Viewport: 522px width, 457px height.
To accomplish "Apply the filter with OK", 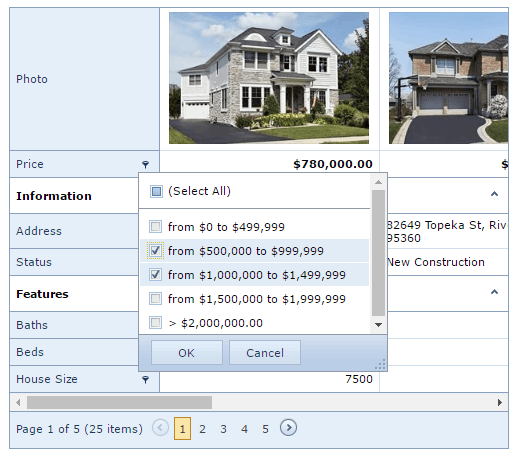I will point(187,353).
